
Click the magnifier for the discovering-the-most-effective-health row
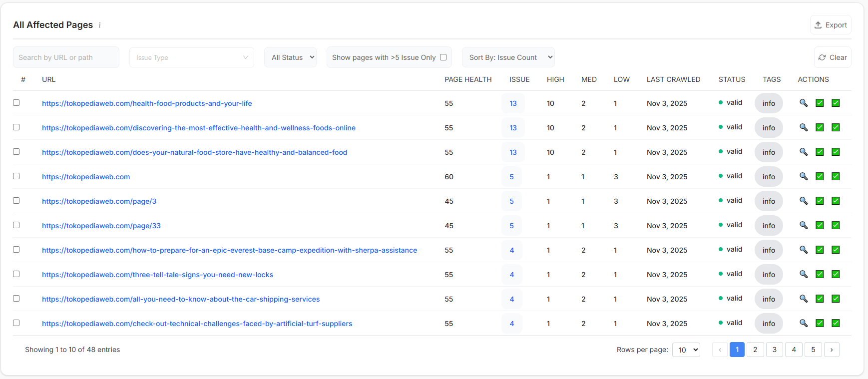pos(804,127)
